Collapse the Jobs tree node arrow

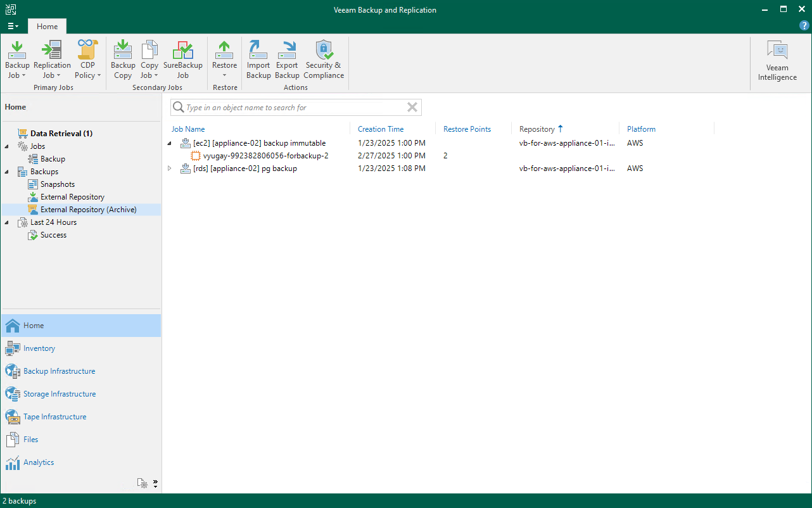(x=8, y=146)
